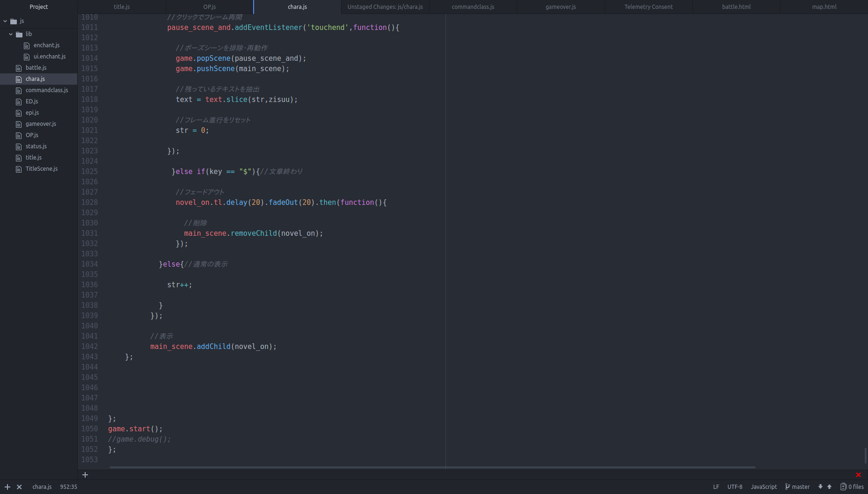The height and width of the screenshot is (494, 868).
Task: Click the ED.js file icon
Action: [19, 102]
